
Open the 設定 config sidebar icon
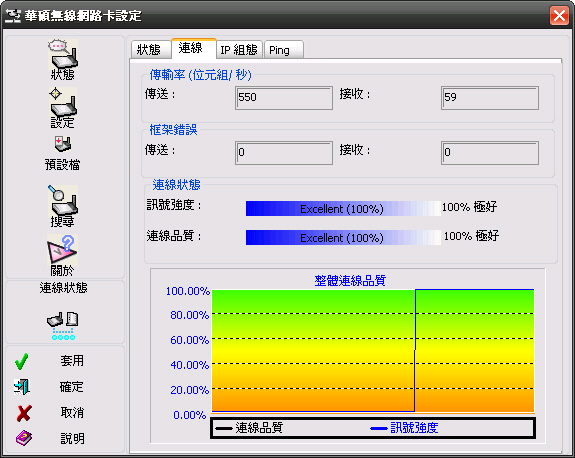point(63,108)
